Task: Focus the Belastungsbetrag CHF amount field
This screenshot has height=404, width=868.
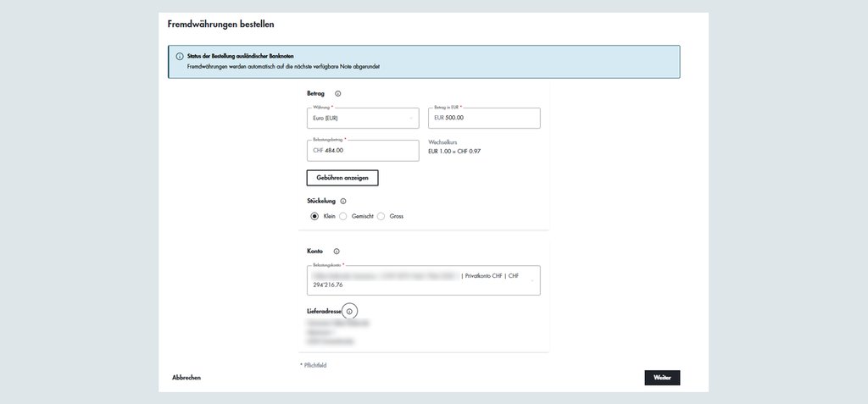Action: pyautogui.click(x=363, y=151)
